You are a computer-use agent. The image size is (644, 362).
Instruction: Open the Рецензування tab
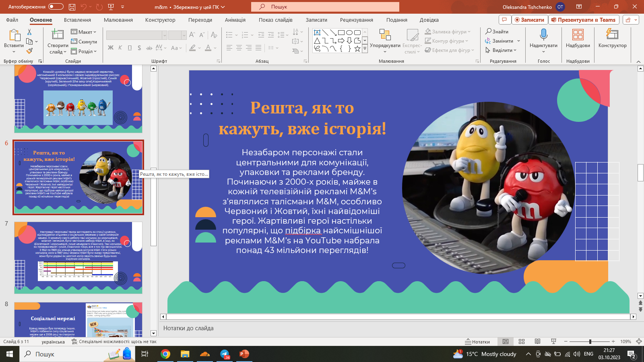tap(356, 20)
